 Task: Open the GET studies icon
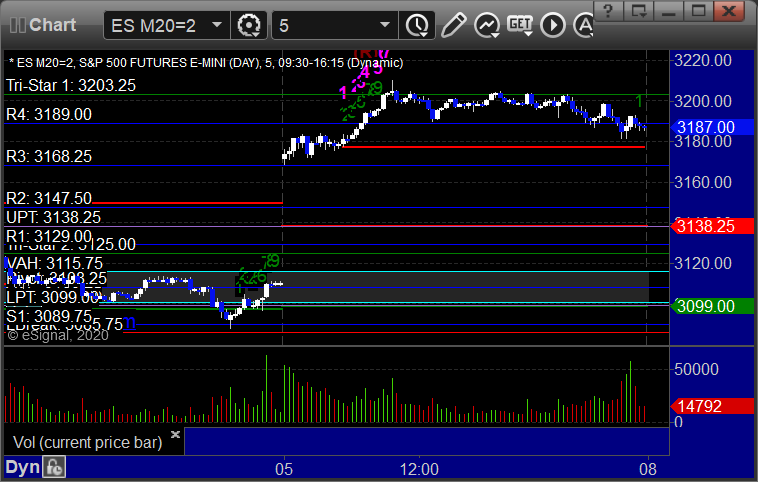pos(520,25)
